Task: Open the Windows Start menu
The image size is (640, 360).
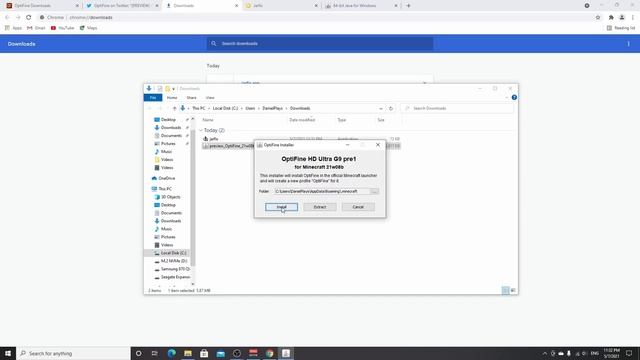Action: 8,353
